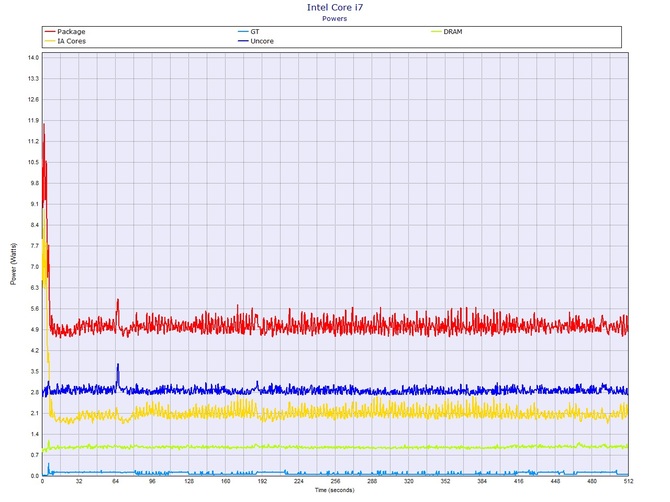This screenshot has height=502, width=670.
Task: Click the 0.7 power axis label
Action: 34,455
